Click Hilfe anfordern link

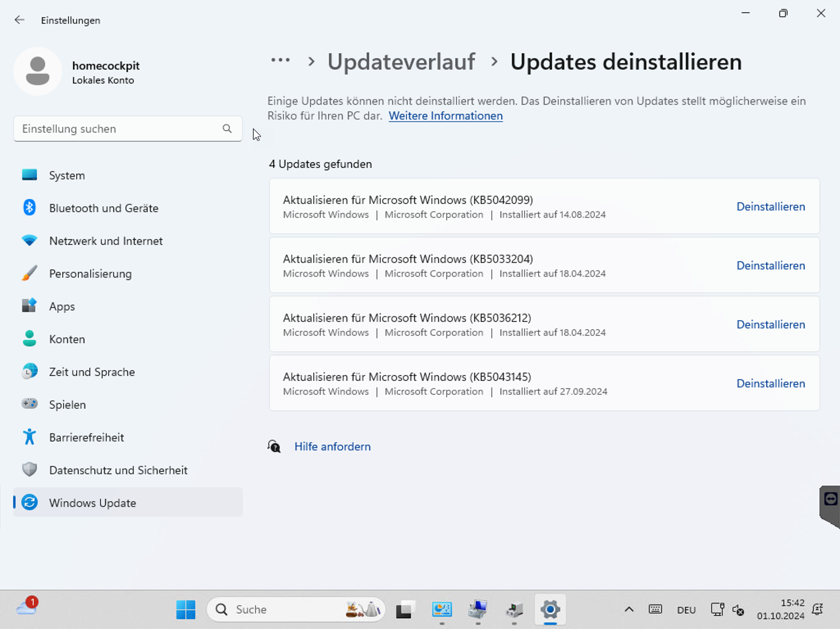pos(332,447)
